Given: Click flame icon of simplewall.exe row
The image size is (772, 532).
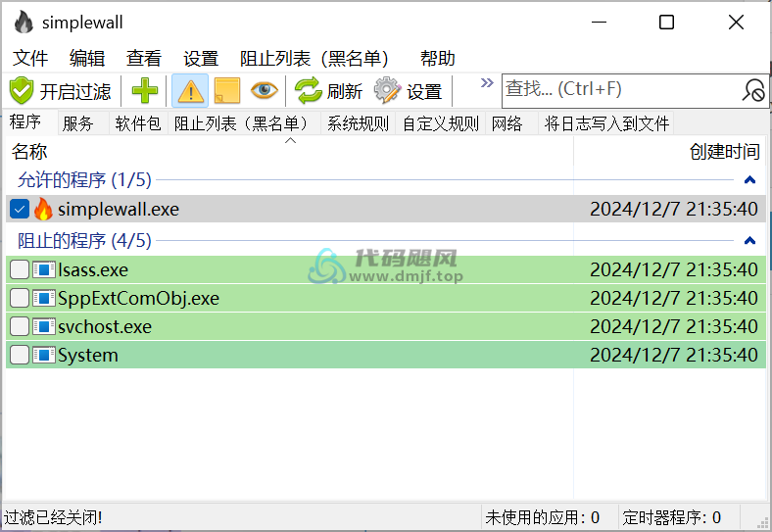Looking at the screenshot, I should pyautogui.click(x=43, y=209).
